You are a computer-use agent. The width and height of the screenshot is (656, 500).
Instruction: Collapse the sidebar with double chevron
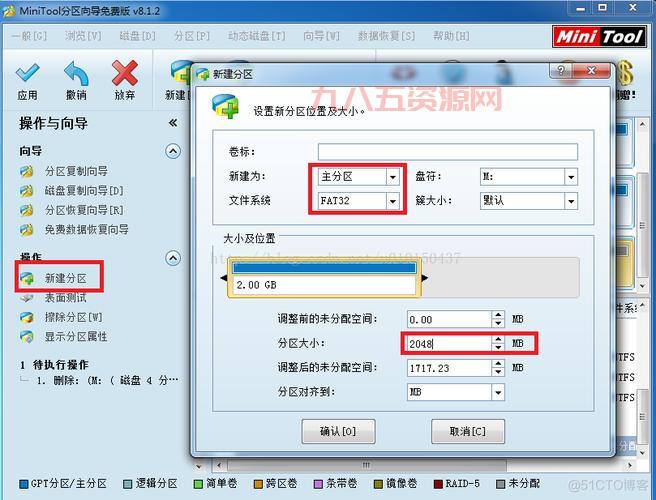click(x=173, y=123)
